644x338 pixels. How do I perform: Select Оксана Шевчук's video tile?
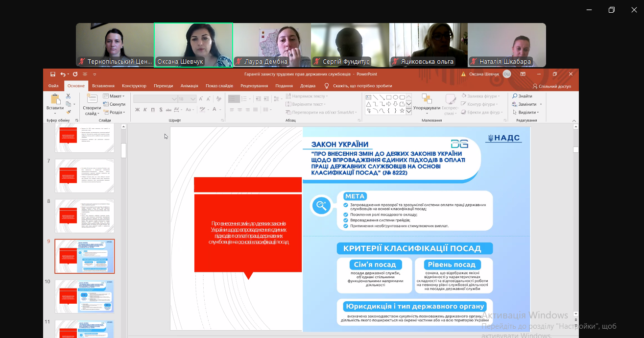[193, 45]
